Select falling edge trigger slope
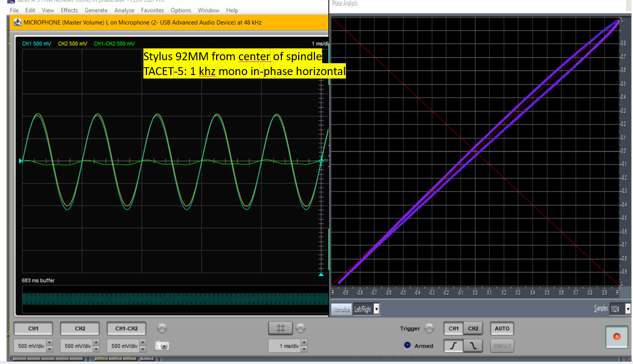 [x=473, y=346]
